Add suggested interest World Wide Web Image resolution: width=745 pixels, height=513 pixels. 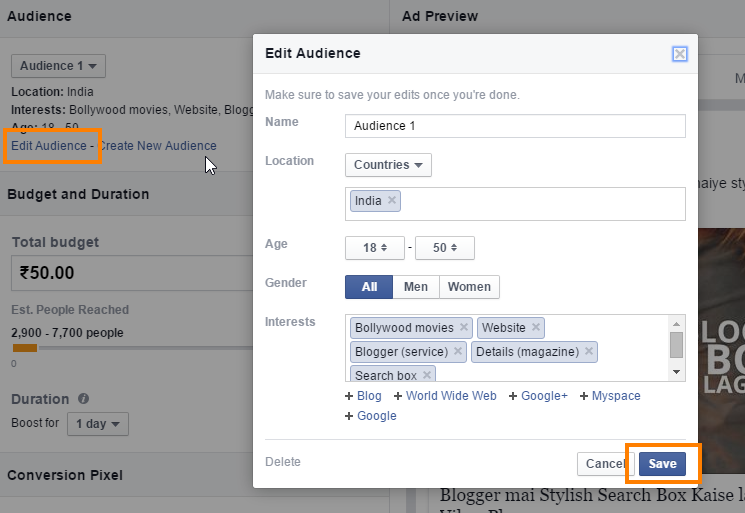pos(445,396)
